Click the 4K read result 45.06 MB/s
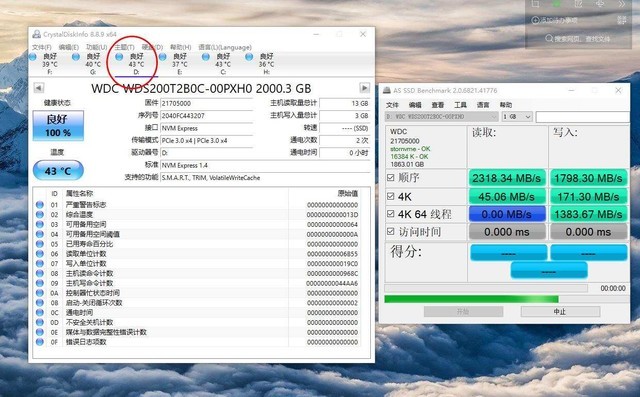640x397 pixels. 507,197
